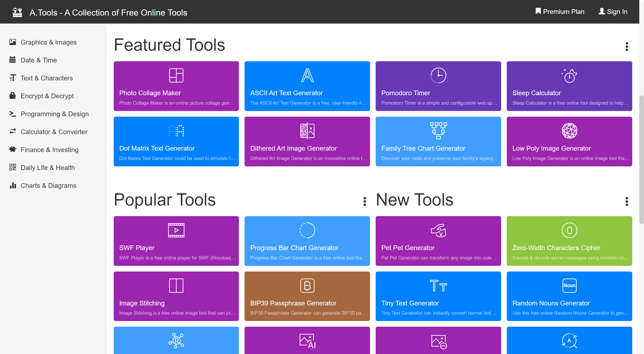The height and width of the screenshot is (354, 644).
Task: Open the ASCII Art Text Generator tile
Action: click(307, 86)
